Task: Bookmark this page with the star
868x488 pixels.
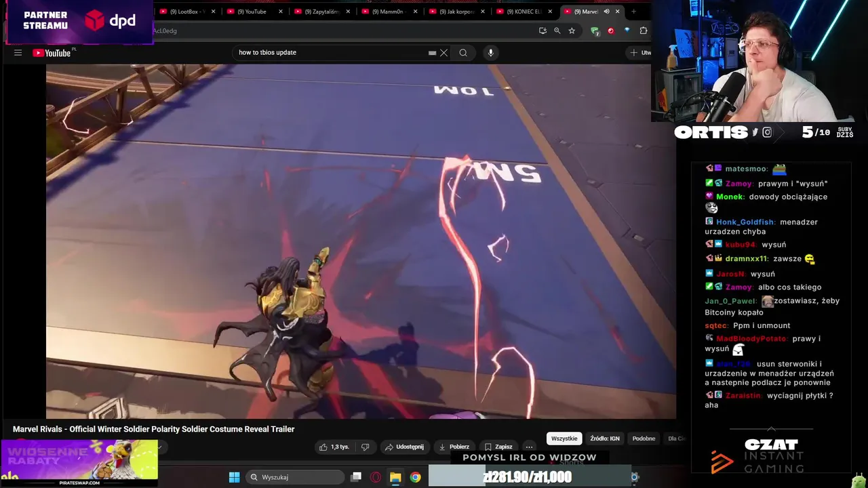Action: click(572, 30)
